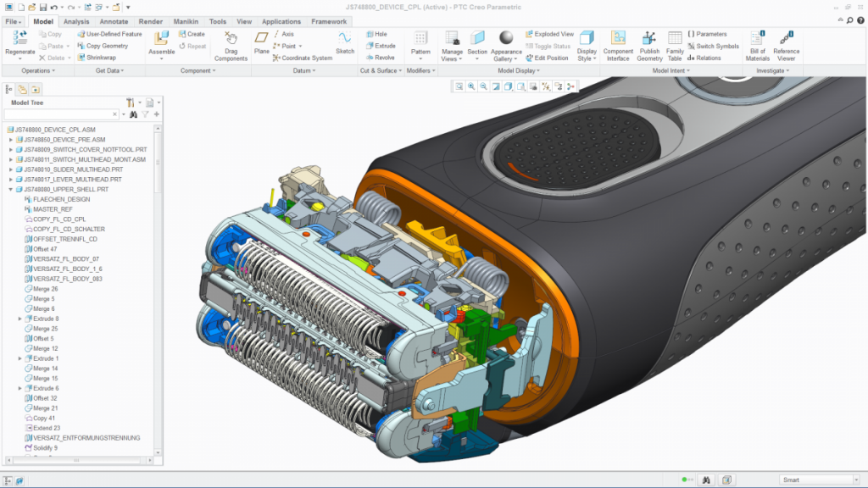Select the Hole tool
The width and height of the screenshot is (868, 488).
pos(377,34)
